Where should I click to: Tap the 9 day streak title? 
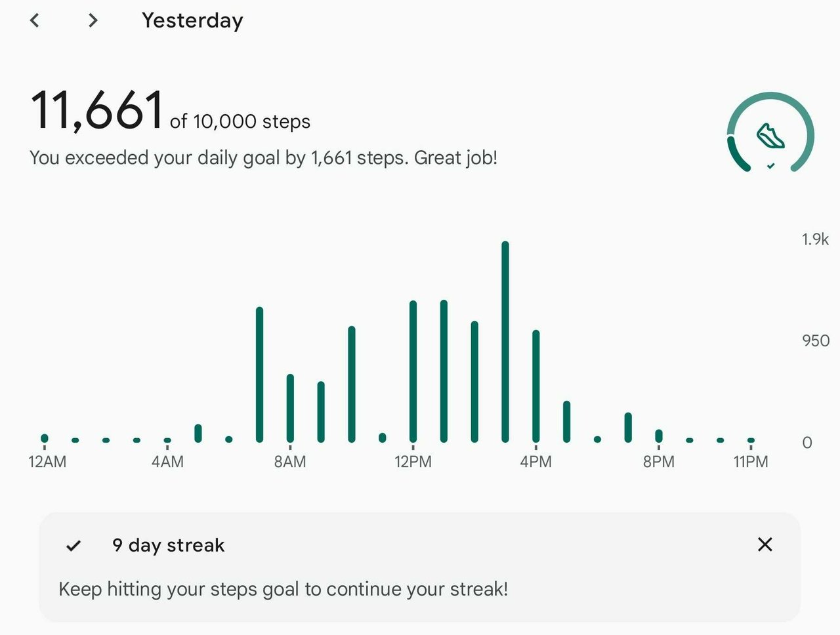click(x=169, y=545)
